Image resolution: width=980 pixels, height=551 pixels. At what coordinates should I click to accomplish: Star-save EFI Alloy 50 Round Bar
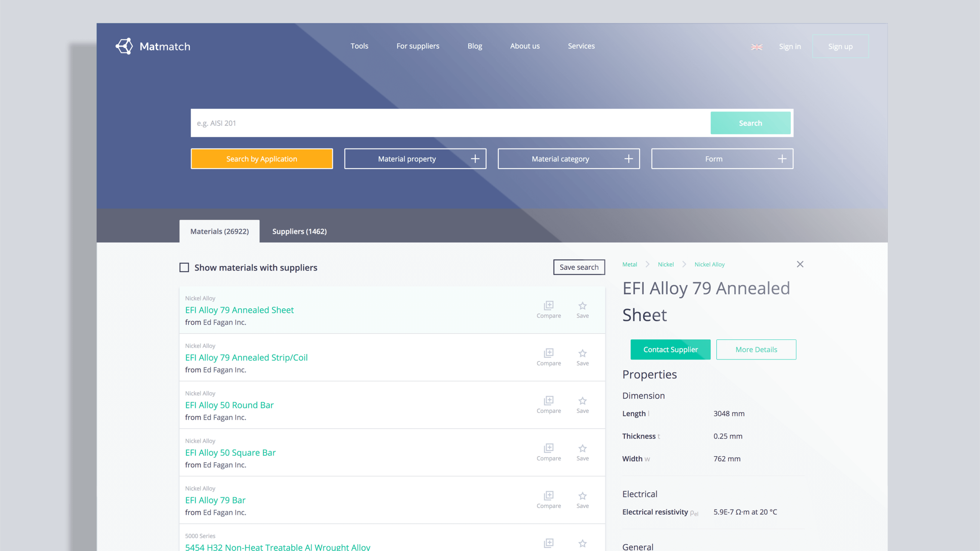(x=582, y=405)
